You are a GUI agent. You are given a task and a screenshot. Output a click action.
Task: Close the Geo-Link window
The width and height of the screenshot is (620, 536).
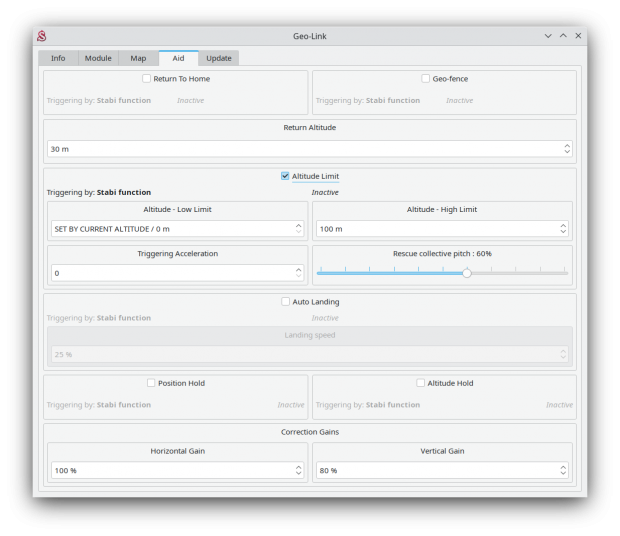tap(578, 36)
